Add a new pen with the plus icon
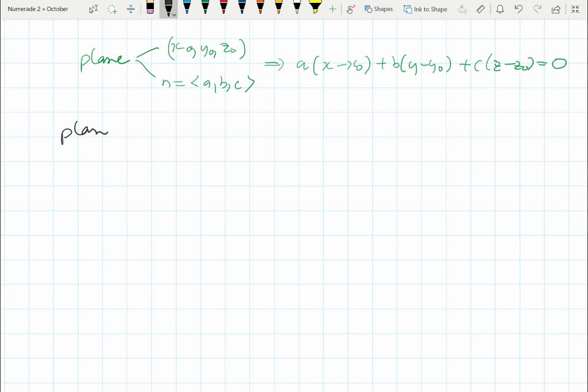The height and width of the screenshot is (392, 588). [x=332, y=9]
